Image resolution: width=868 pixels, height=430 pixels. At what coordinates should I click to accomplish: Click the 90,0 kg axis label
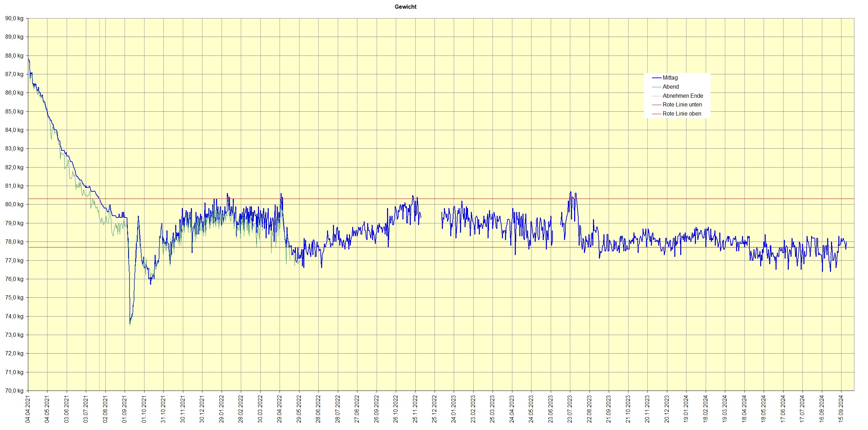click(x=14, y=18)
